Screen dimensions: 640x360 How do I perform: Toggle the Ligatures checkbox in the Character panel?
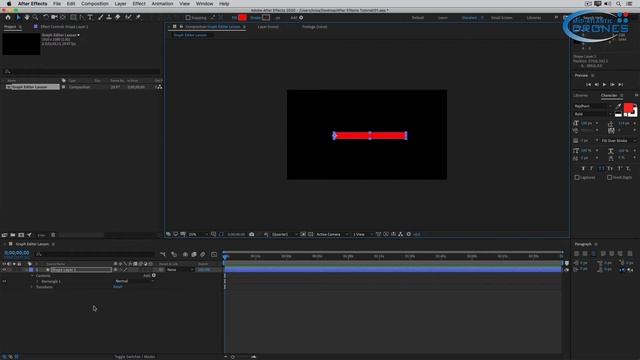click(577, 178)
